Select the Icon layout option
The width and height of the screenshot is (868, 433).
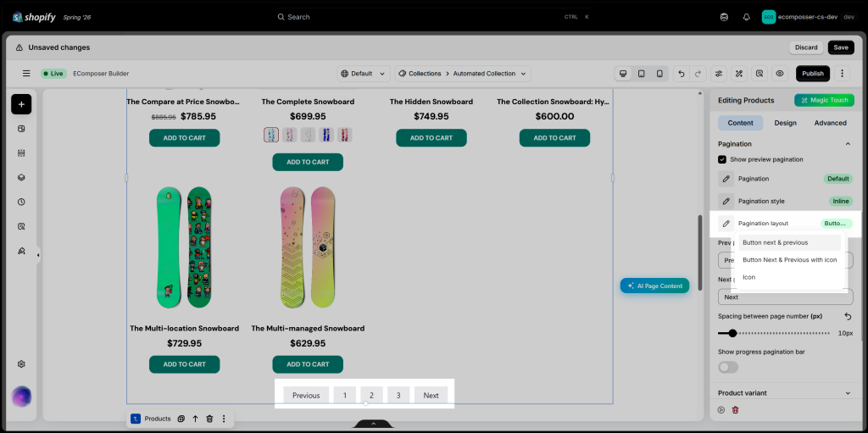pos(789,277)
